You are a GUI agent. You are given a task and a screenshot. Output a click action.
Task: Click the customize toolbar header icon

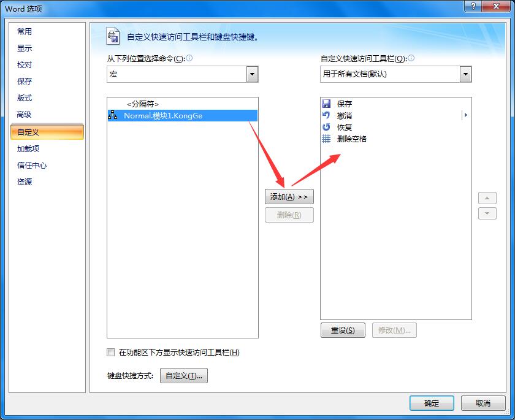click(x=113, y=36)
